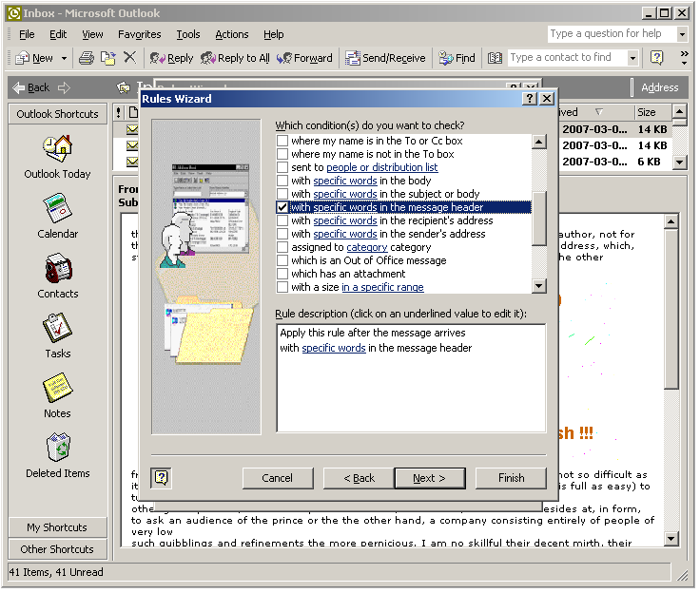Click 'Type a question for help' field
Viewport: 700px width, 593px height.
pos(613,34)
